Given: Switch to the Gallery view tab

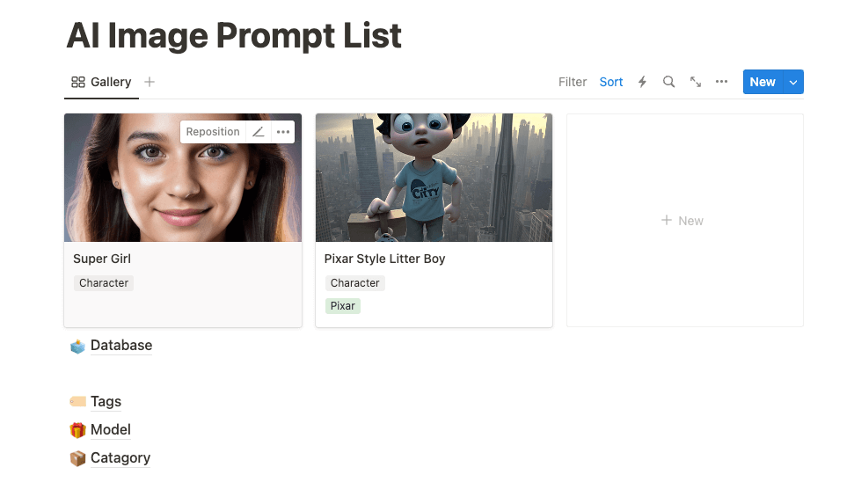Looking at the screenshot, I should [x=101, y=82].
